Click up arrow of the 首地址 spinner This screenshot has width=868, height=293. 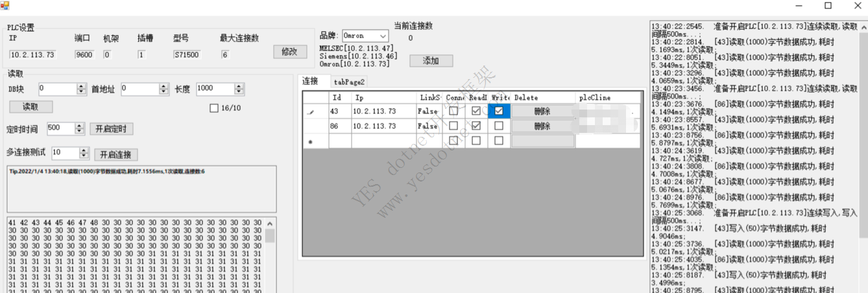click(x=163, y=86)
